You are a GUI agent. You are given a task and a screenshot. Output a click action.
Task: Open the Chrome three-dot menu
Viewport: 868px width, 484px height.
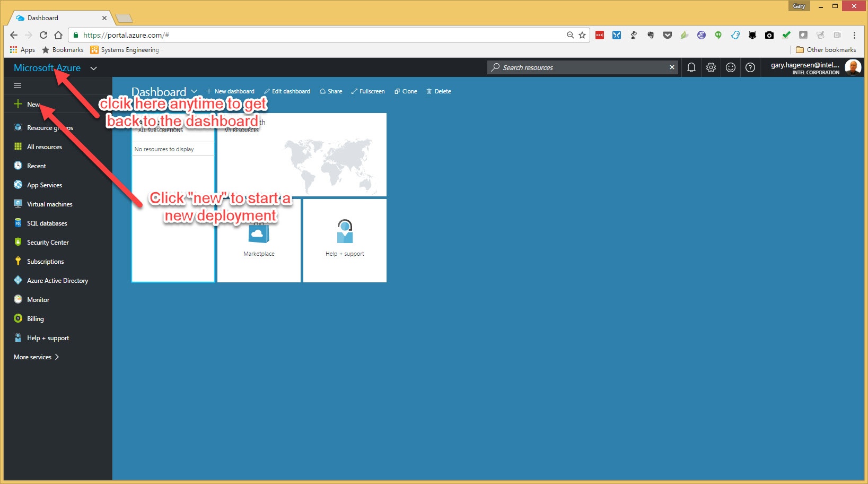854,35
